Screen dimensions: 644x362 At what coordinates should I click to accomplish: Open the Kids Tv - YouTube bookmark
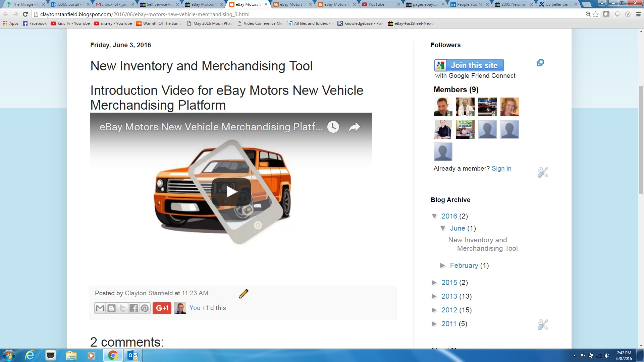70,23
